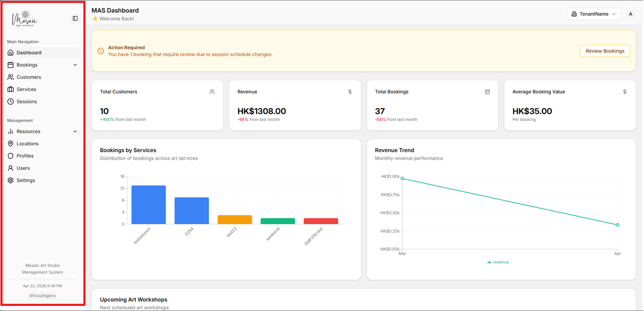Toggle the revenue legend under the trend chart
Image resolution: width=644 pixels, height=311 pixels.
point(498,262)
